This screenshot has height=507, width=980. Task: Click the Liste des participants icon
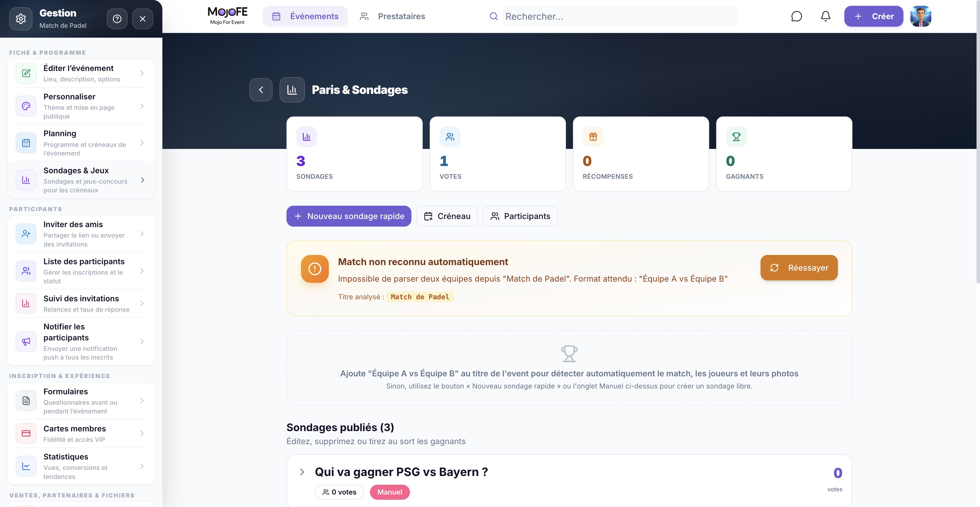tap(26, 271)
